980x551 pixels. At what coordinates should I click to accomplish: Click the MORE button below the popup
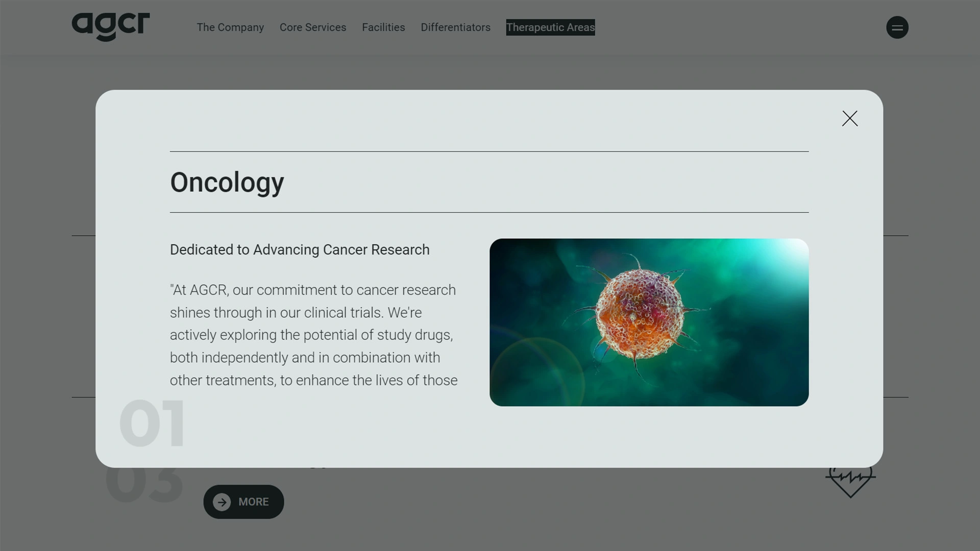[243, 502]
